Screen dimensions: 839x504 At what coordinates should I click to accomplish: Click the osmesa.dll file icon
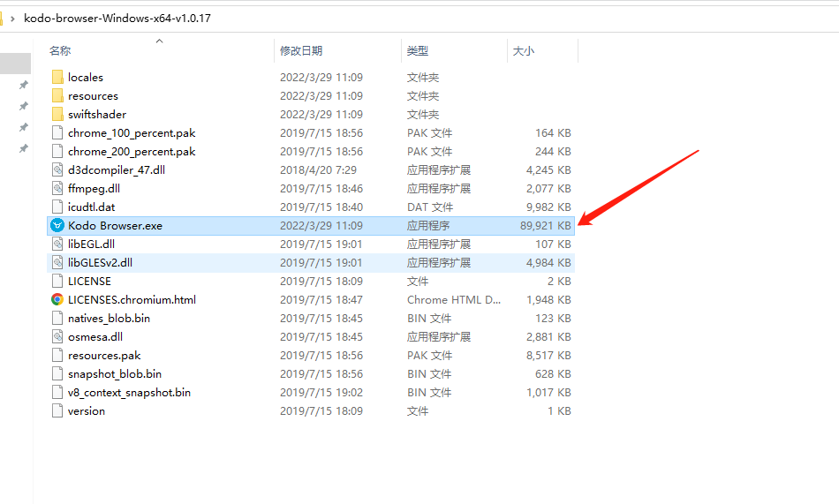point(57,336)
